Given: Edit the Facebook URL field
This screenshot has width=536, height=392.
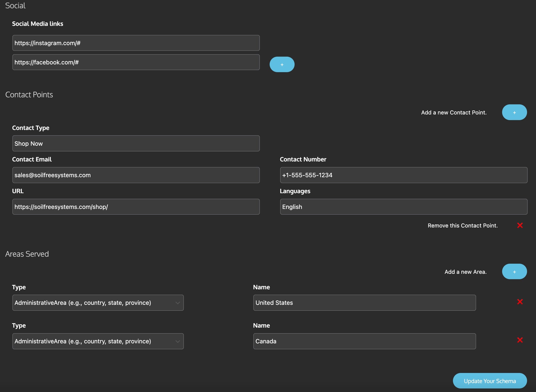Looking at the screenshot, I should coord(136,62).
